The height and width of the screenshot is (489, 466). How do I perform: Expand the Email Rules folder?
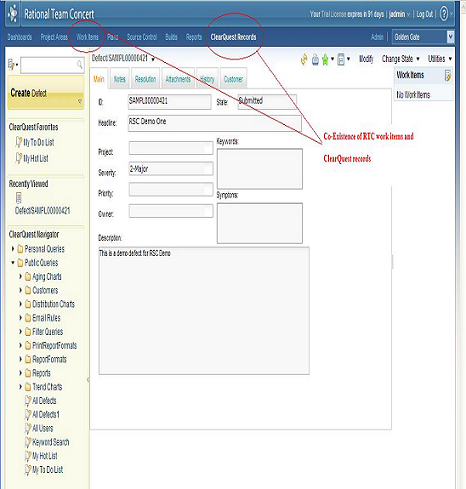pos(20,318)
